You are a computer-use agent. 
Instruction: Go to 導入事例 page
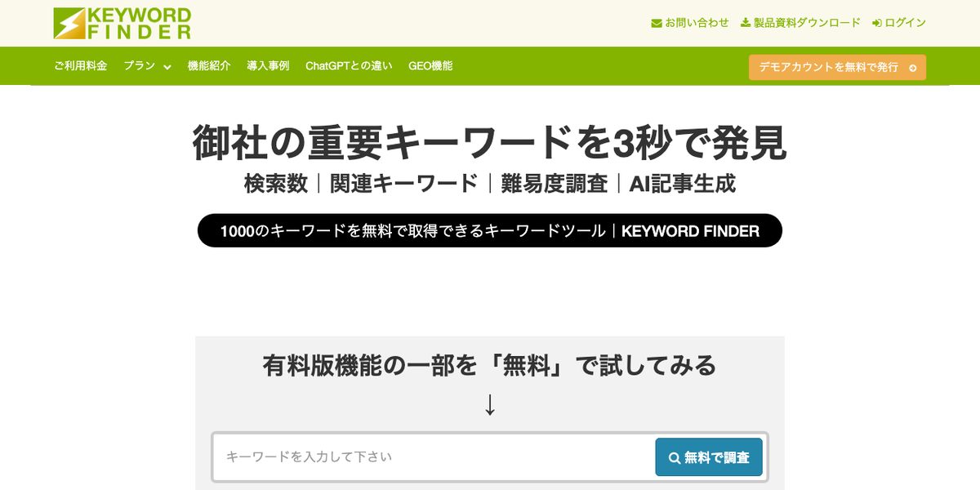[268, 66]
